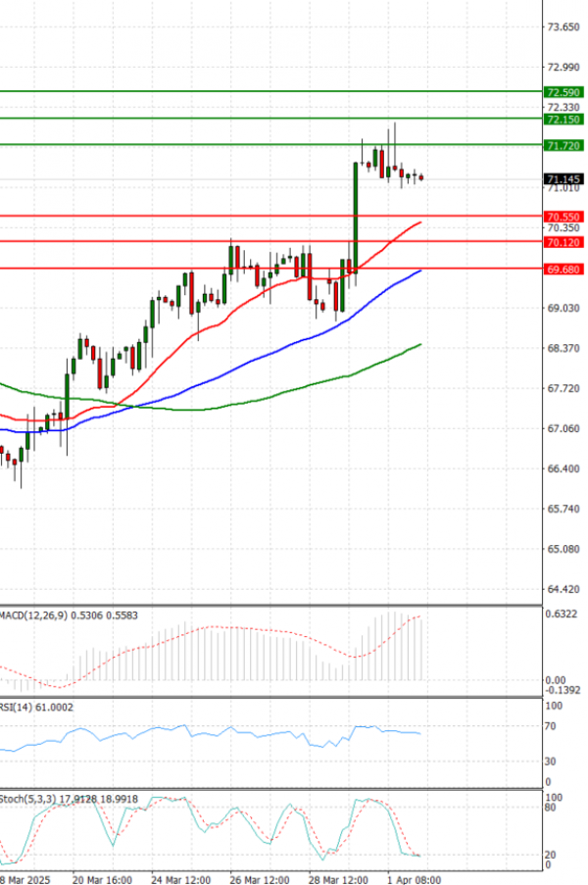The image size is (588, 885).
Task: Click the 67.060 price axis value
Action: click(x=563, y=428)
